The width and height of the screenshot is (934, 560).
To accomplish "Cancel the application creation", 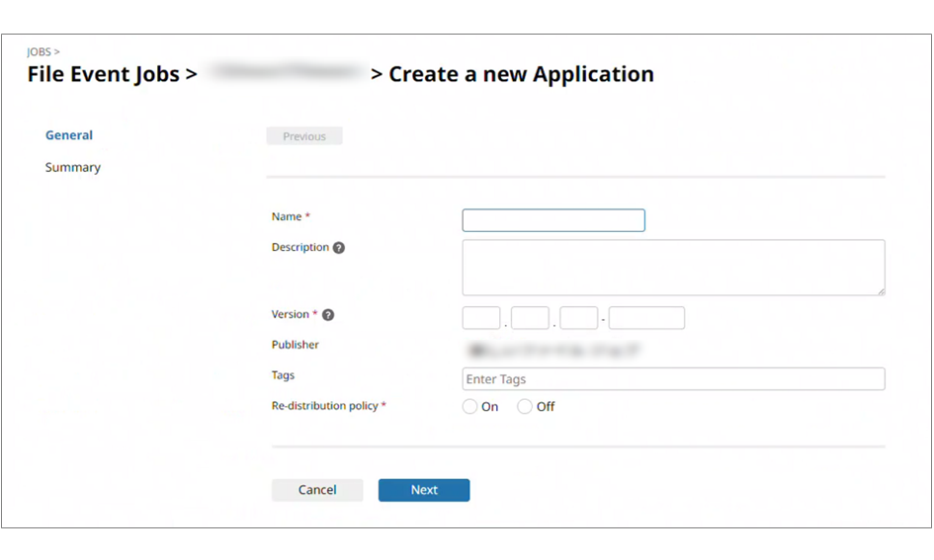I will pyautogui.click(x=317, y=490).
